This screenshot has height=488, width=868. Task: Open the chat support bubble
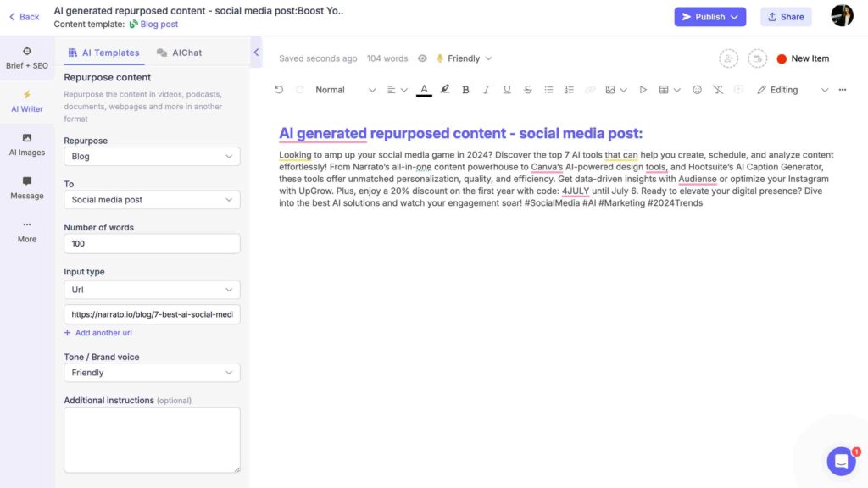pyautogui.click(x=842, y=461)
